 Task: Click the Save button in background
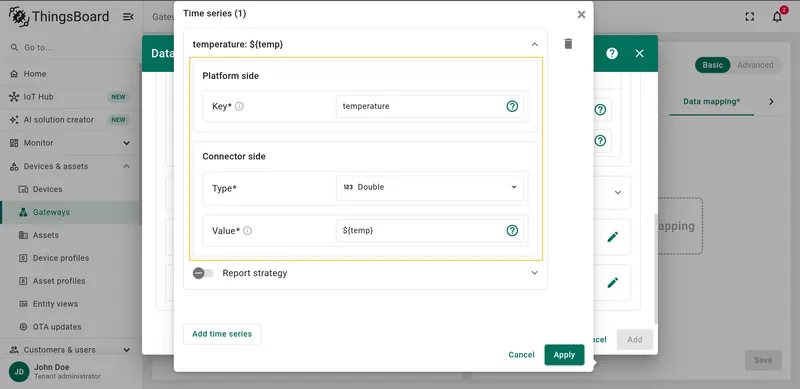pos(763,360)
